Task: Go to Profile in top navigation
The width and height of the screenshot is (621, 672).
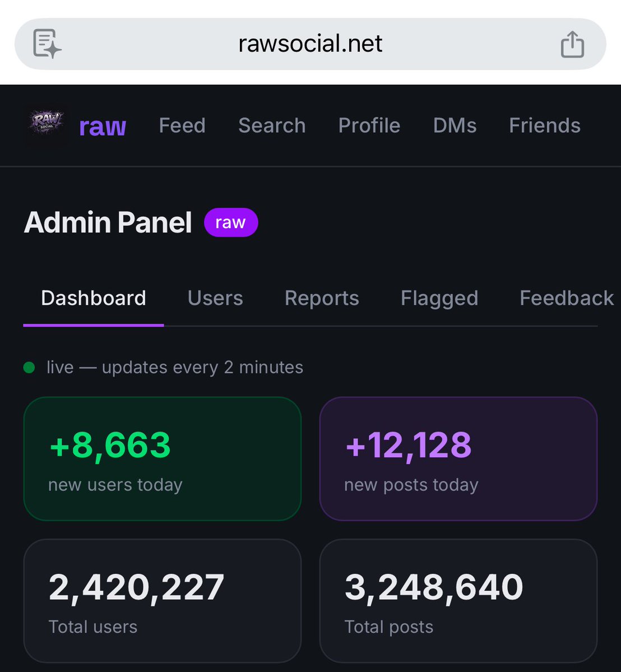Action: (x=369, y=126)
